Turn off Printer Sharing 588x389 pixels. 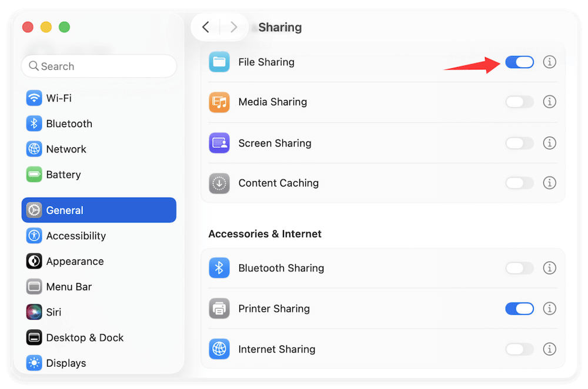click(519, 308)
